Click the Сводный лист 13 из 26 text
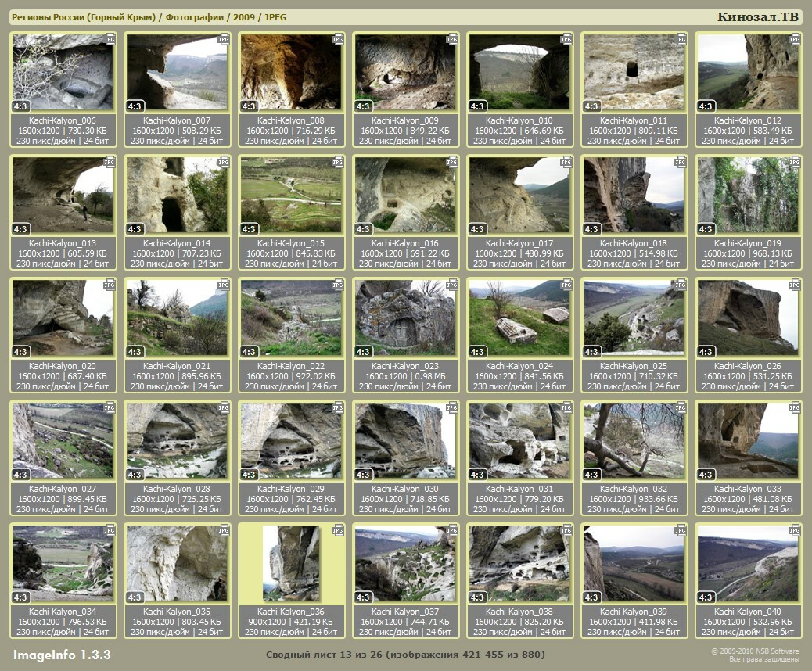The image size is (812, 671). (x=405, y=654)
